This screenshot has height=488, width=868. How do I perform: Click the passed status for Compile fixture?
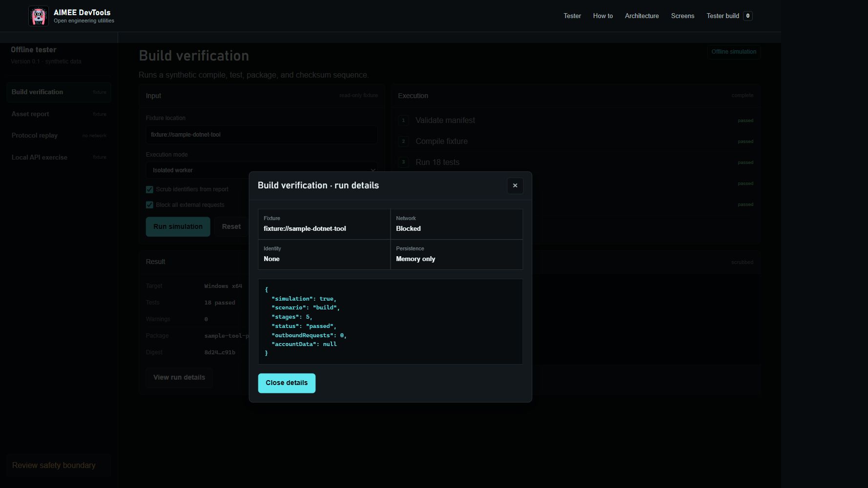(745, 142)
